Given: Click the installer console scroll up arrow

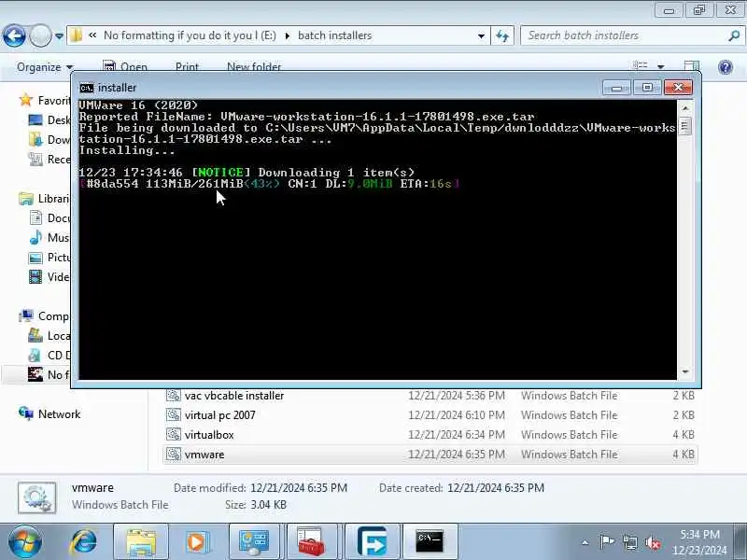Looking at the screenshot, I should [685, 108].
